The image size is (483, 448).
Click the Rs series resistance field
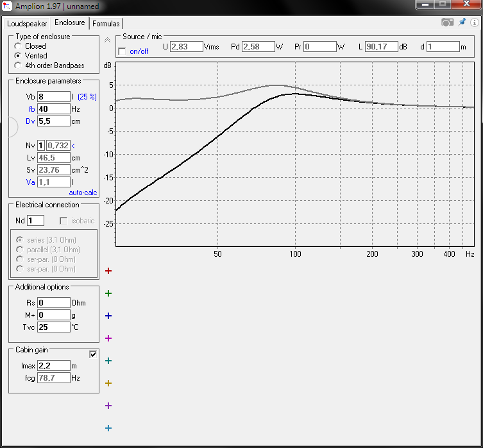(x=54, y=303)
